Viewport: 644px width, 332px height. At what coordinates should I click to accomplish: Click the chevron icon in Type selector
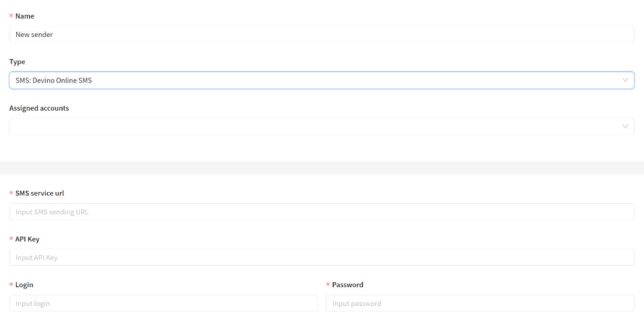(x=625, y=80)
